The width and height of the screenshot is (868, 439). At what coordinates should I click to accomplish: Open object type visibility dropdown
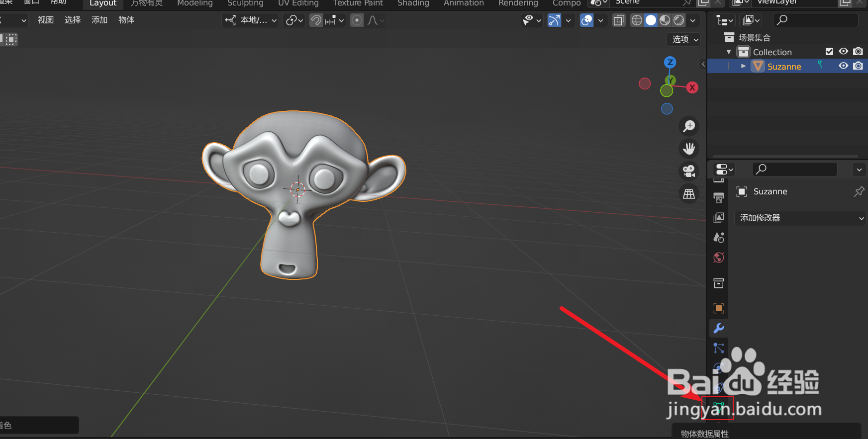point(532,20)
